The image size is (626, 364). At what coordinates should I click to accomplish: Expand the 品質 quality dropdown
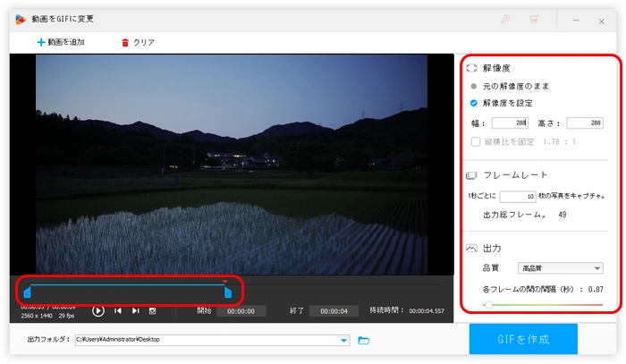[x=561, y=267]
